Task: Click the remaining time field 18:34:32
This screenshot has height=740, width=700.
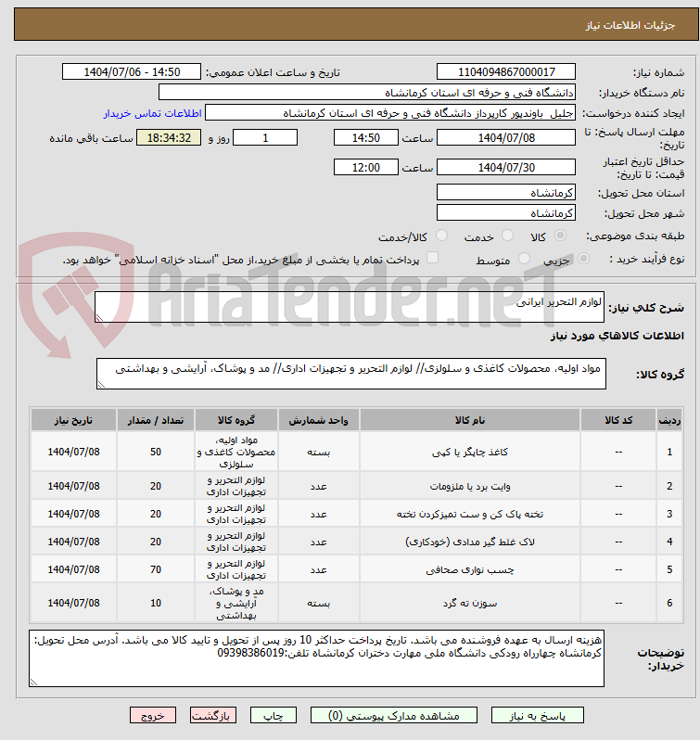Action: click(x=169, y=138)
